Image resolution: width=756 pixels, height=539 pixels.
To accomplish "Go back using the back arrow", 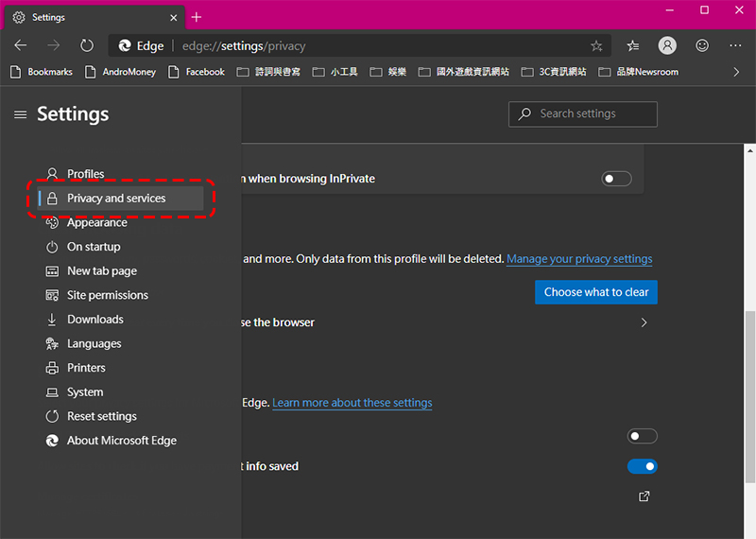I will [x=21, y=45].
